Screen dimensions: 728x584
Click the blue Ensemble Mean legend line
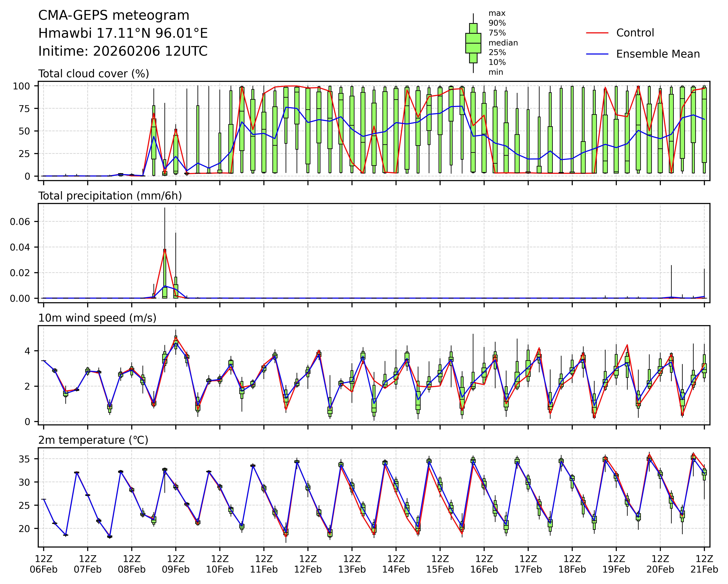(597, 54)
